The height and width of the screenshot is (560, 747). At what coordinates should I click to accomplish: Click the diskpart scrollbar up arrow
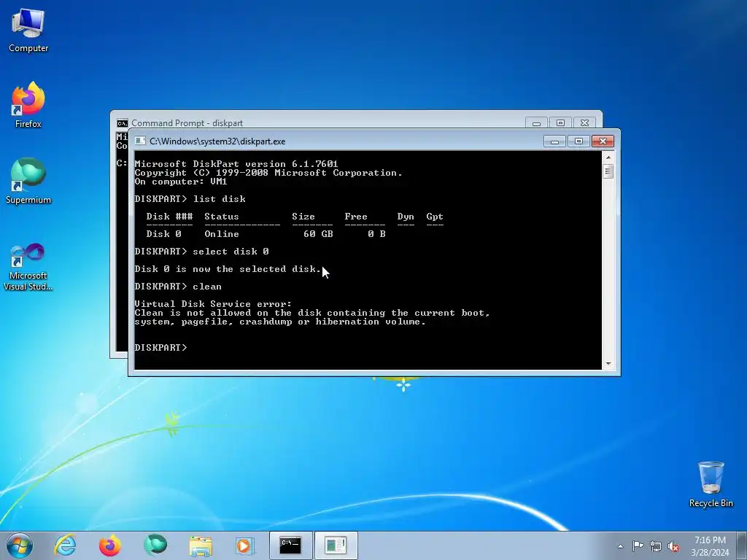pos(608,157)
